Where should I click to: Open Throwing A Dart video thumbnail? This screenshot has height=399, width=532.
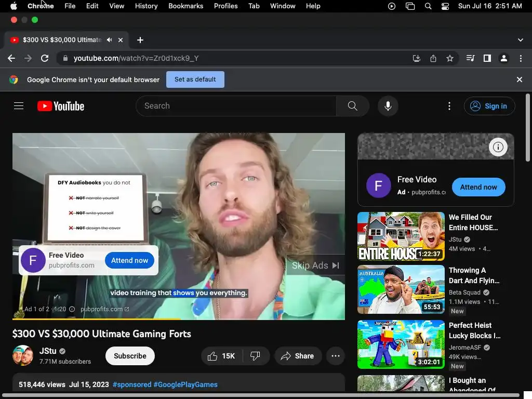pos(401,289)
